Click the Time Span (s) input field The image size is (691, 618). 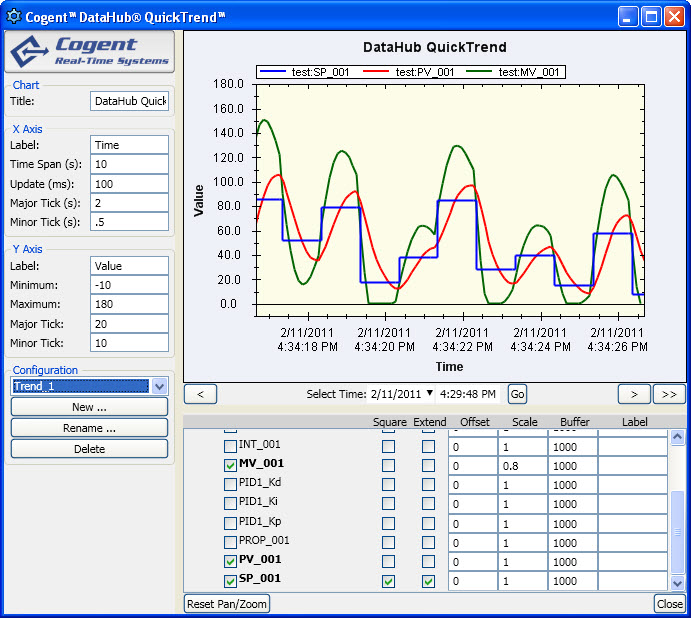129,164
